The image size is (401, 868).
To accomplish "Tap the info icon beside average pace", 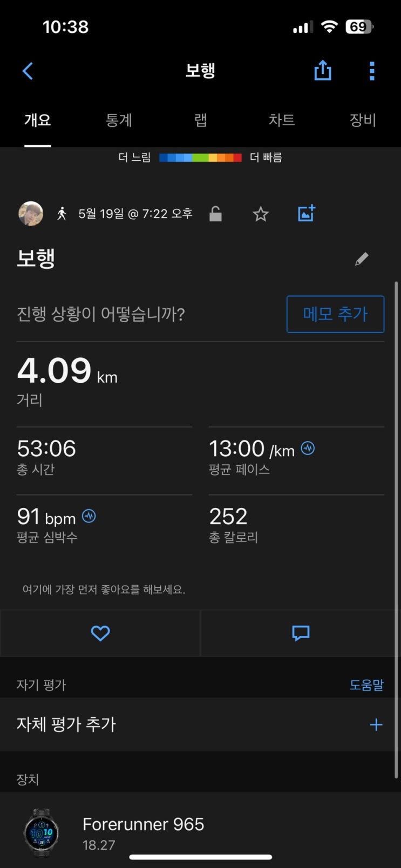I will point(308,448).
